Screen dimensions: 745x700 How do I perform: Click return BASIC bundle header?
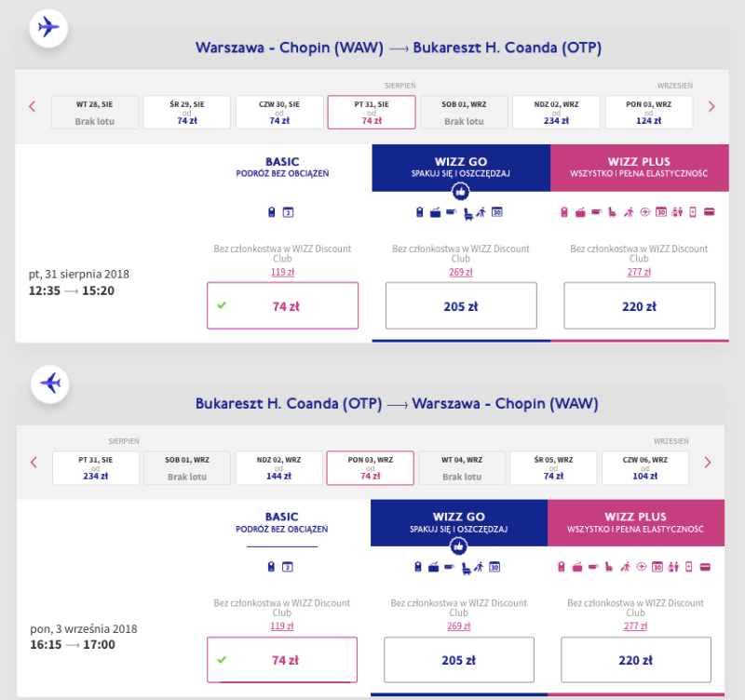282,522
